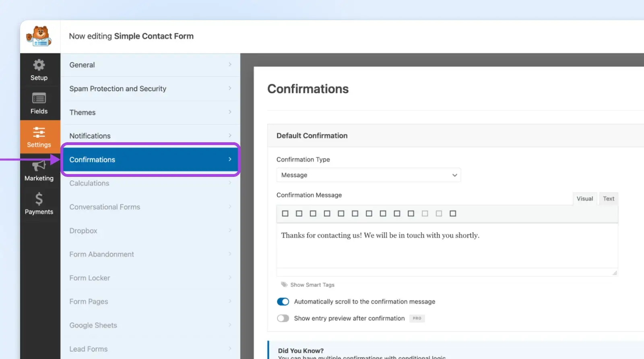The height and width of the screenshot is (359, 644).
Task: Click the editor resize handle corner
Action: tap(615, 273)
